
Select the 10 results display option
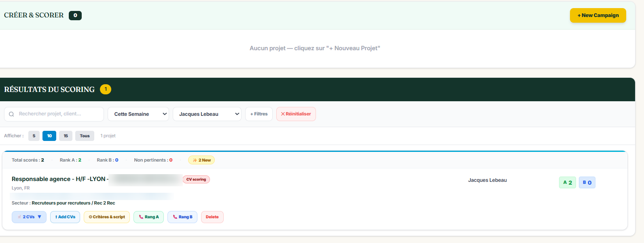pyautogui.click(x=49, y=136)
